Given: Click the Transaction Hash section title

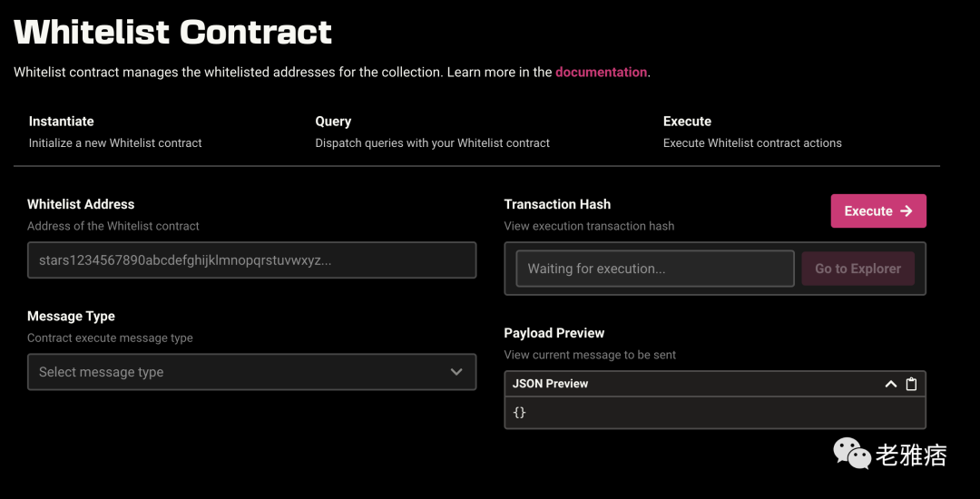Looking at the screenshot, I should tap(557, 204).
